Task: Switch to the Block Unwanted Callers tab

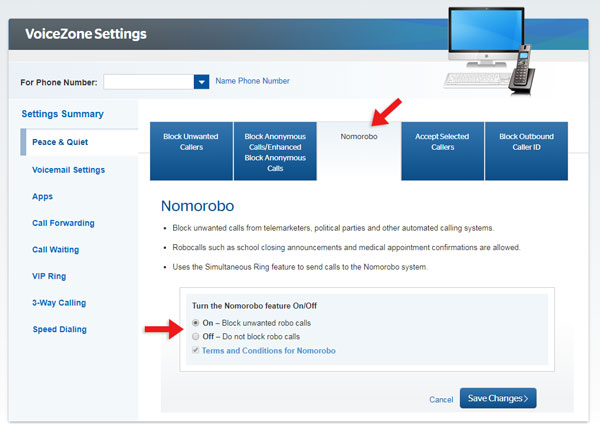Action: point(191,151)
